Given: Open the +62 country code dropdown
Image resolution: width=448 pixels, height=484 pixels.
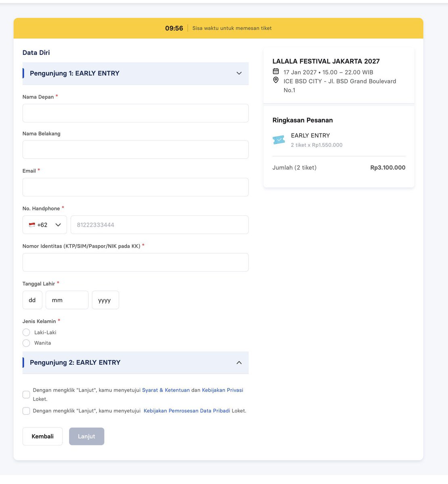Looking at the screenshot, I should pyautogui.click(x=45, y=225).
